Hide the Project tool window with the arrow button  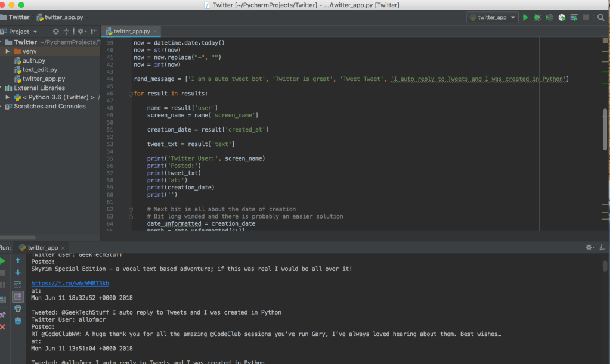94,32
